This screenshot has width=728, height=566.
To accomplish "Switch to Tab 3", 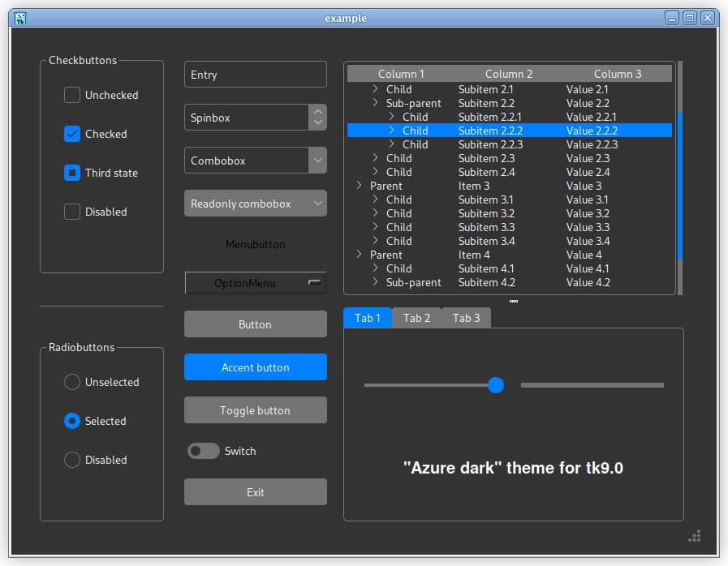I will [466, 318].
